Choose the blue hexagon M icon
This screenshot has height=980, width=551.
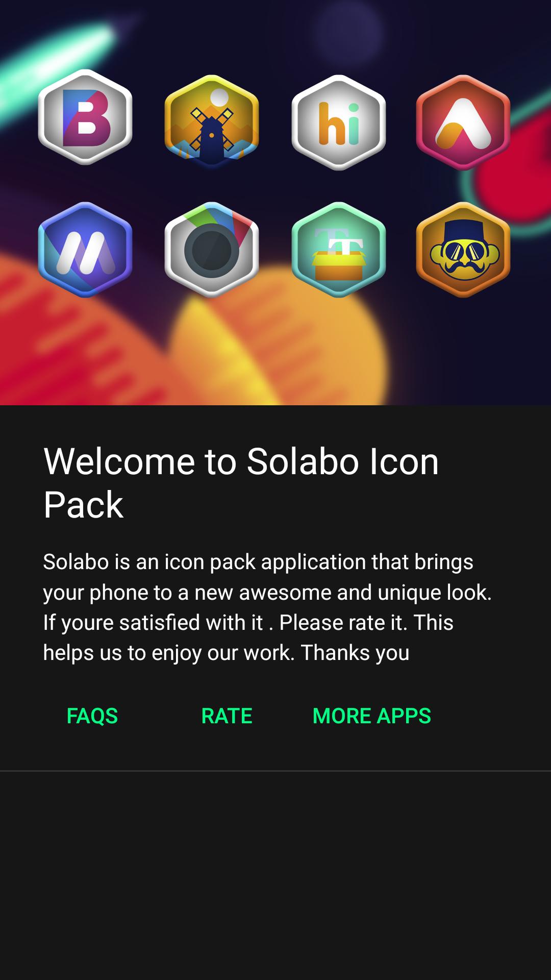click(x=85, y=250)
